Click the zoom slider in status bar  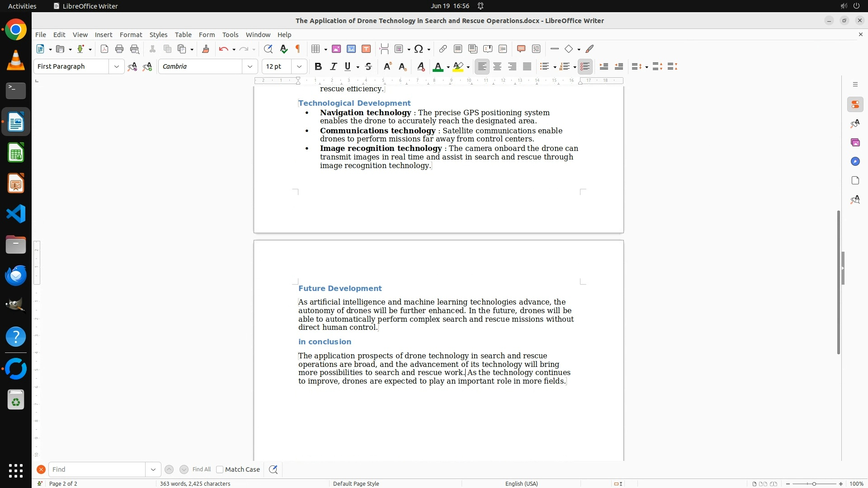814,483
